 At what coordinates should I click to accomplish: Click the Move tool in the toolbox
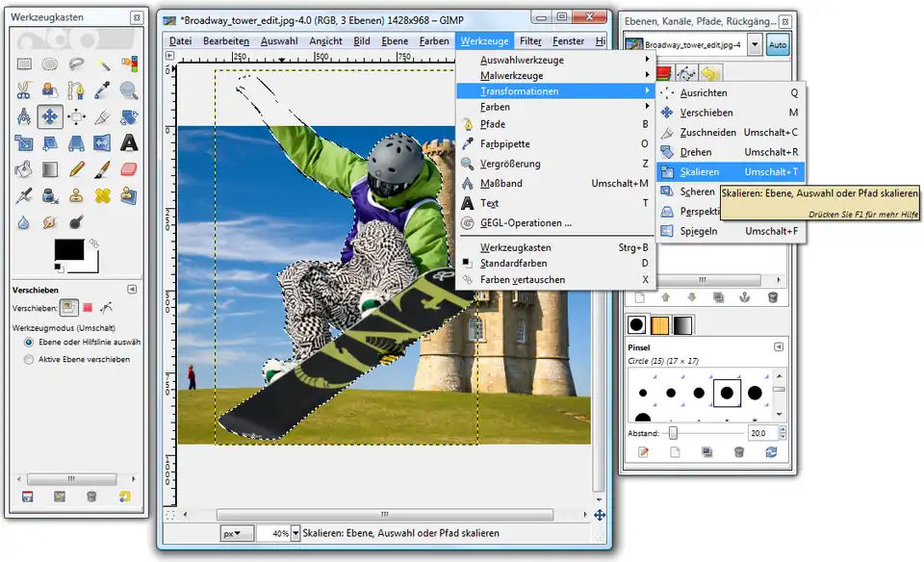click(51, 117)
